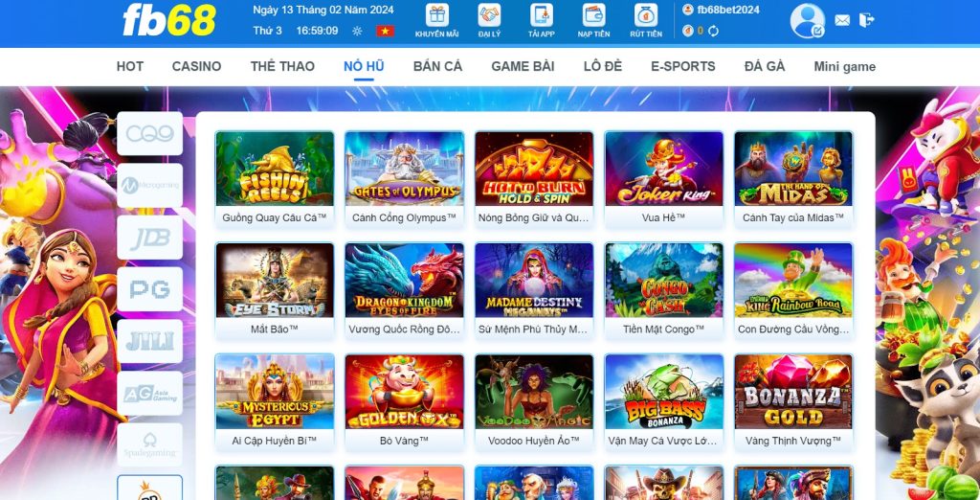Open the Gates of Olympus game thumbnail
The width and height of the screenshot is (980, 500).
[405, 169]
